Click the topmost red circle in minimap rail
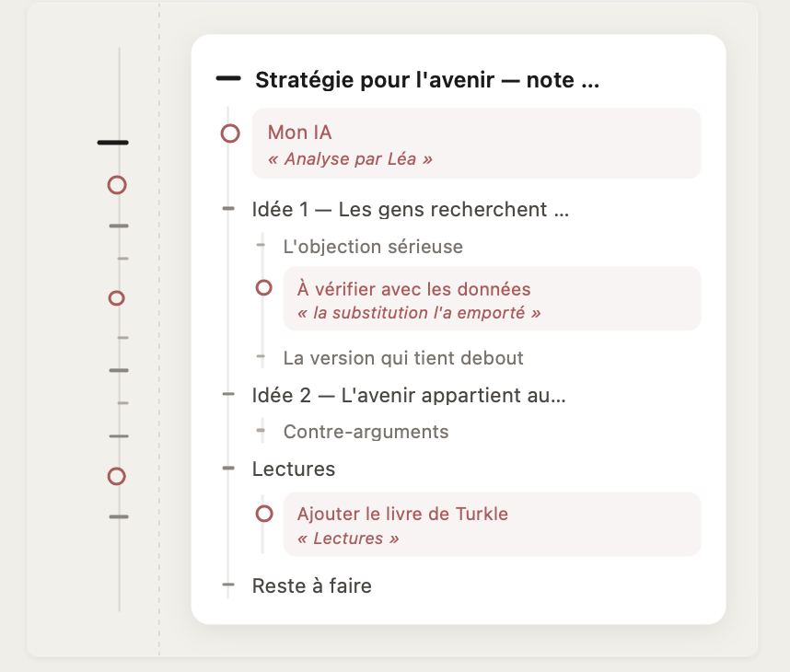The height and width of the screenshot is (672, 790). pyautogui.click(x=117, y=185)
